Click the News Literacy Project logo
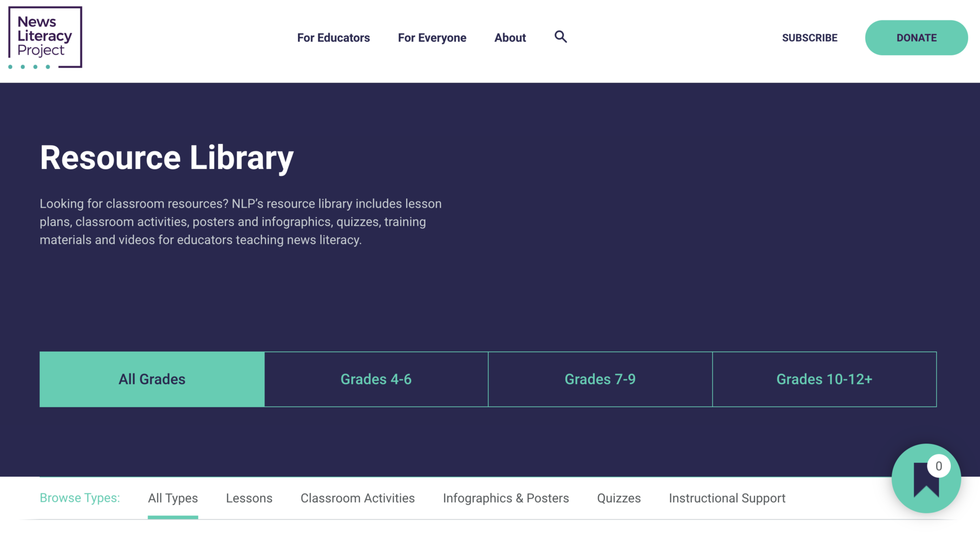Viewport: 980px width, 541px height. [x=44, y=37]
